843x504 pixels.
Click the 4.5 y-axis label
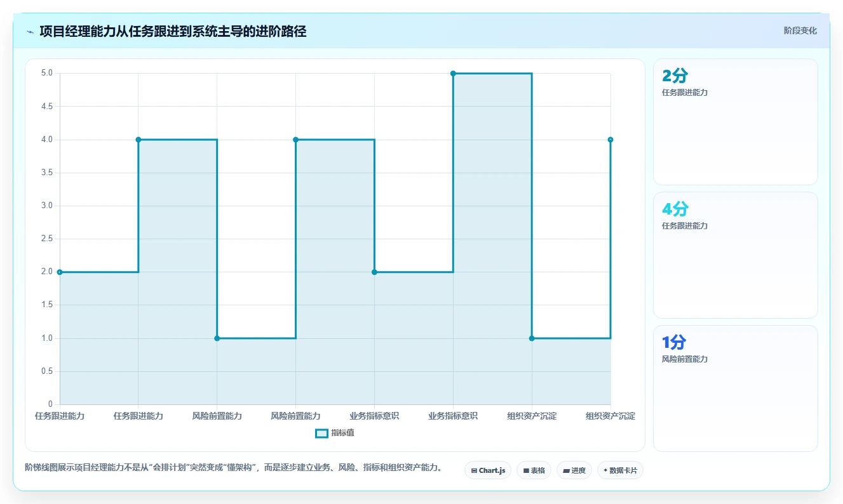pyautogui.click(x=47, y=106)
